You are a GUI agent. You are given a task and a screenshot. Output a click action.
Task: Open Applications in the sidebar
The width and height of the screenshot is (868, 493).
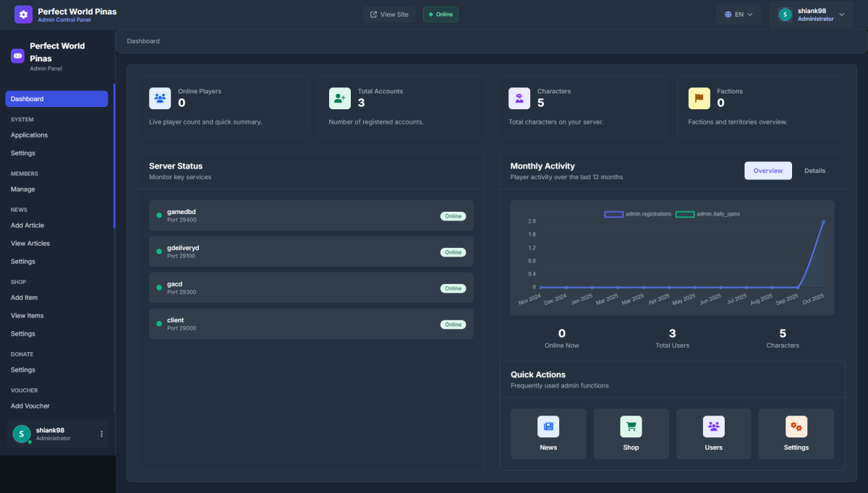click(x=30, y=135)
